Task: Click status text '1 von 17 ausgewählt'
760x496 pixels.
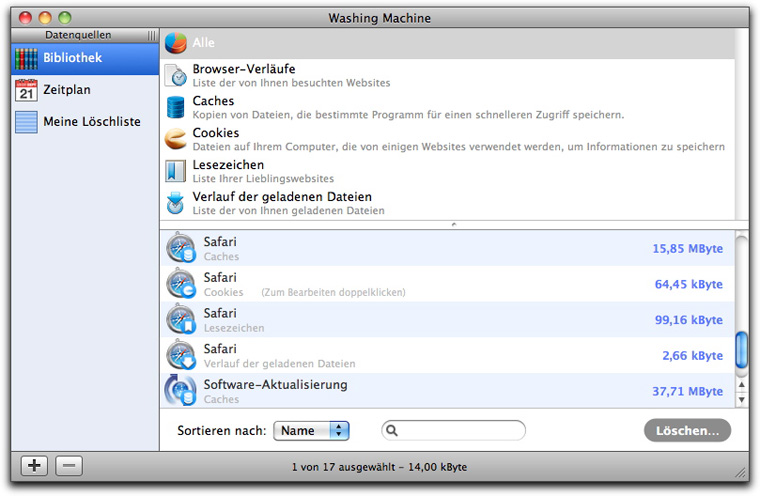Action: [x=345, y=467]
